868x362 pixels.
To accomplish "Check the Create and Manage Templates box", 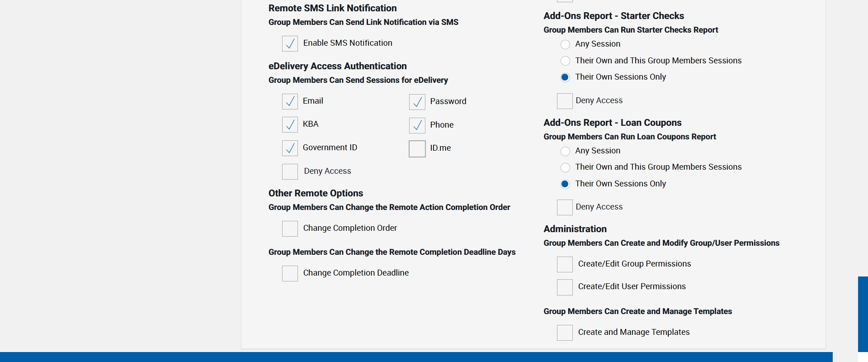I will click(565, 333).
